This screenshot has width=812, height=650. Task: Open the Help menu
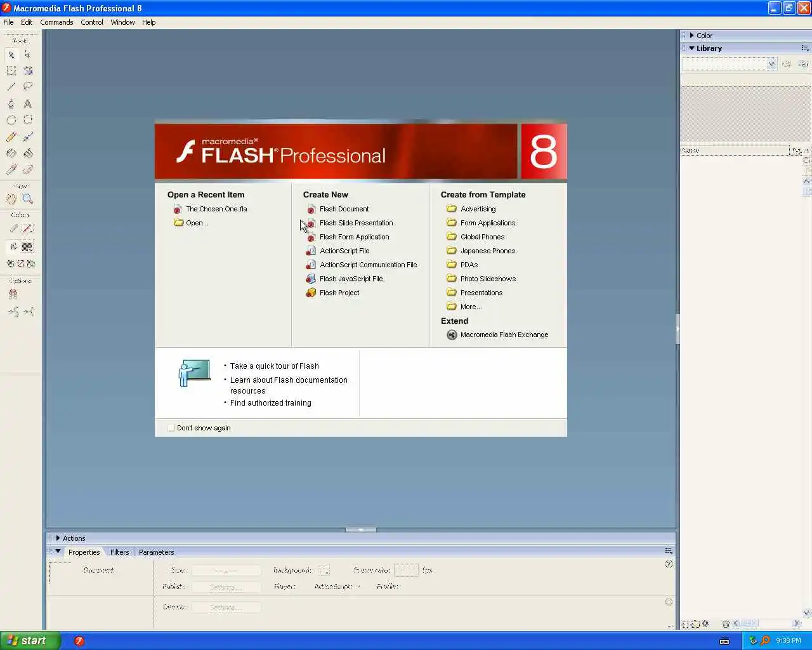tap(149, 22)
